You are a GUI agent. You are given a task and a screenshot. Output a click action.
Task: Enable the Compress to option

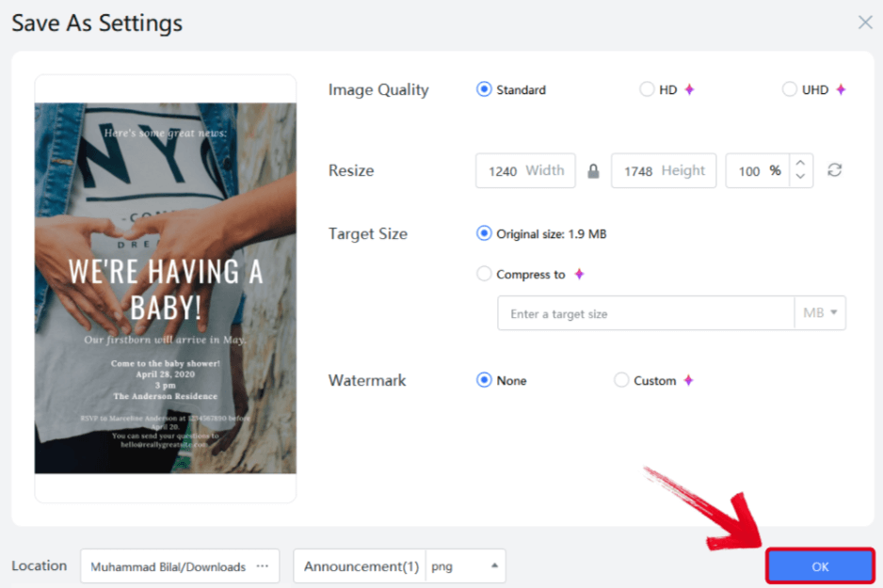[x=483, y=274]
